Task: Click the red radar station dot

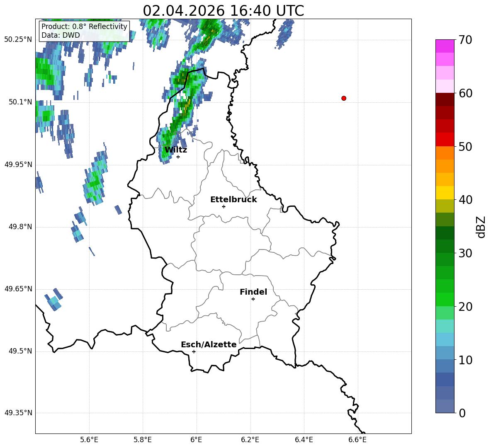Action: (x=344, y=98)
